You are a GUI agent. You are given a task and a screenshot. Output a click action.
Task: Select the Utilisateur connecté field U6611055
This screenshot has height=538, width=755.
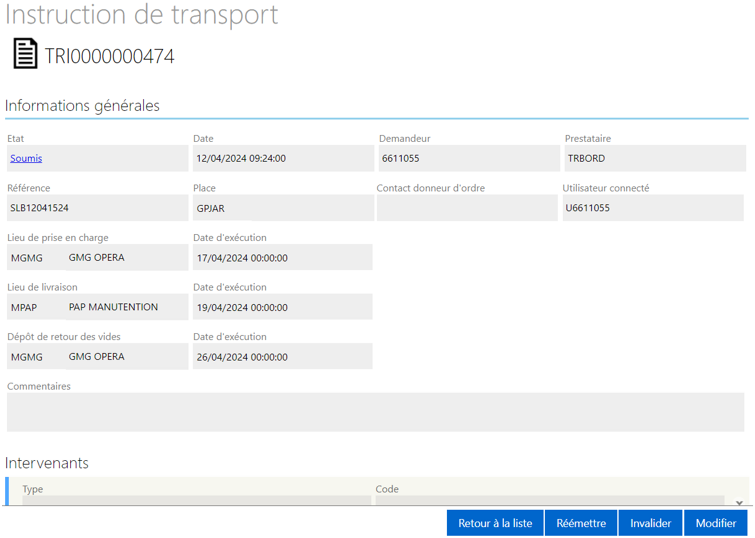(653, 208)
